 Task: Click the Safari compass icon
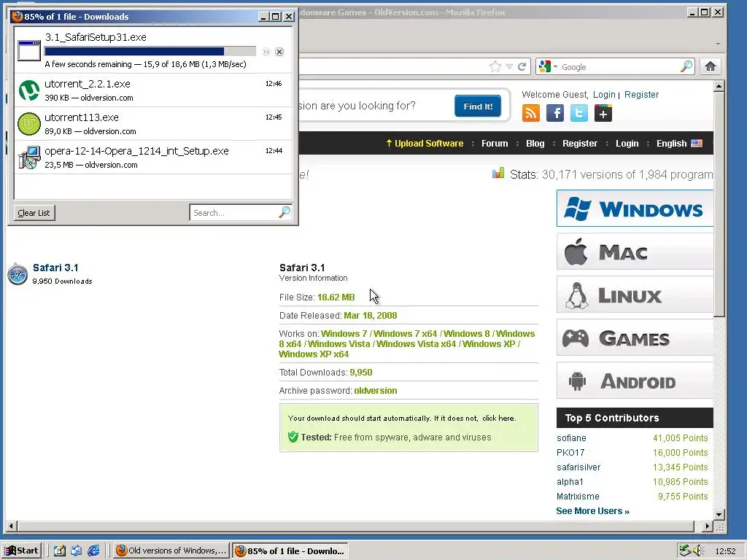[18, 274]
